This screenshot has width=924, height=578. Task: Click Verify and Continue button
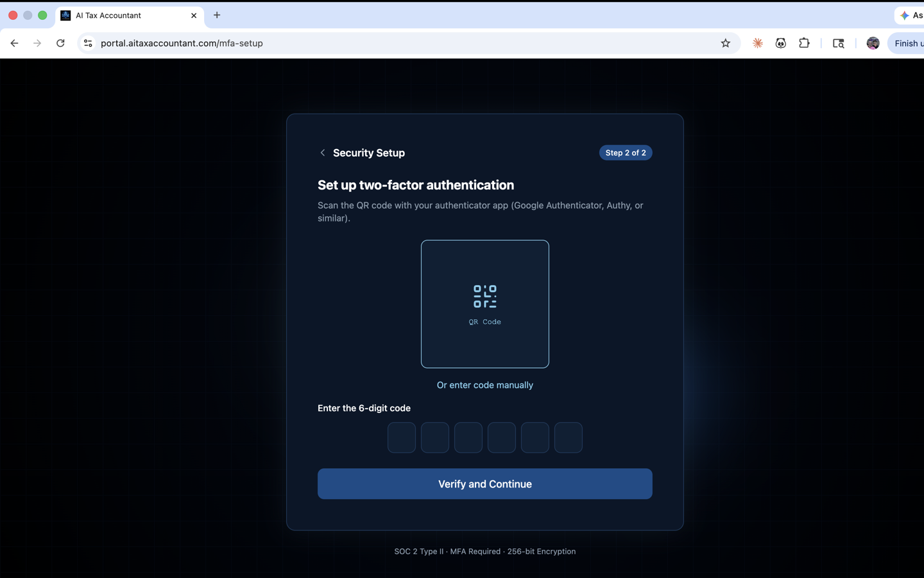[485, 484]
